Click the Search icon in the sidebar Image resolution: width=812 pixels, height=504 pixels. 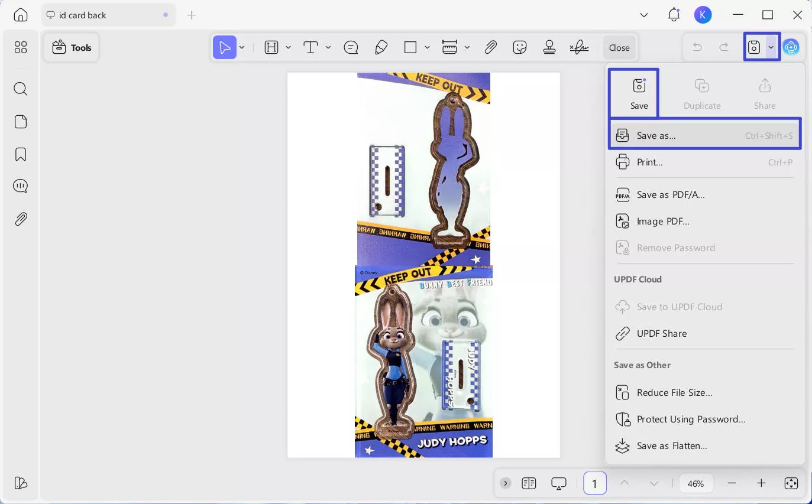coord(20,89)
